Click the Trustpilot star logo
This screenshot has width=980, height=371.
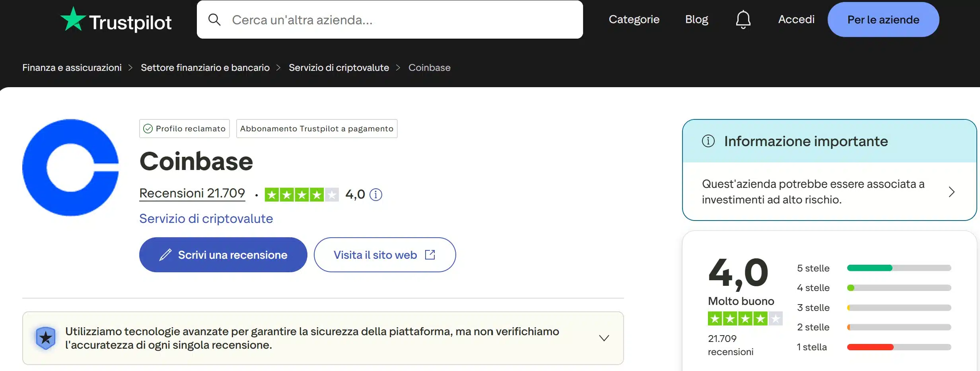coord(74,19)
